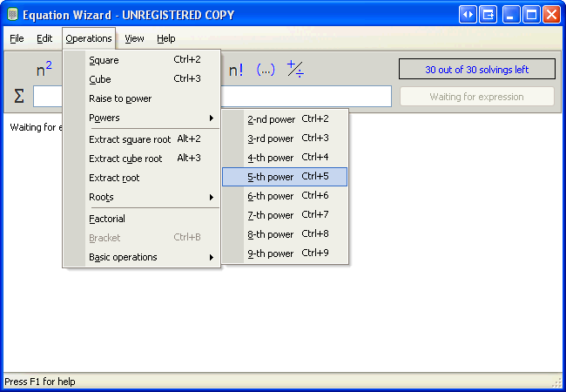The height and width of the screenshot is (392, 566).
Task: Minimize the Equation Wizard window
Action: click(511, 15)
